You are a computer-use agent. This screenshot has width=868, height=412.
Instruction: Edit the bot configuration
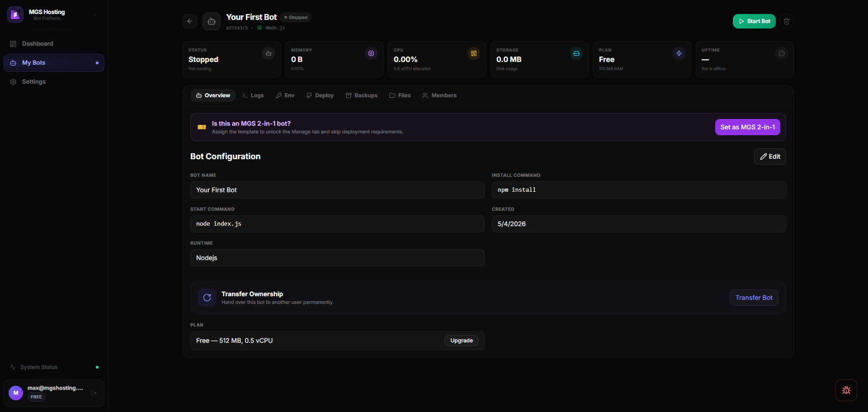click(770, 156)
